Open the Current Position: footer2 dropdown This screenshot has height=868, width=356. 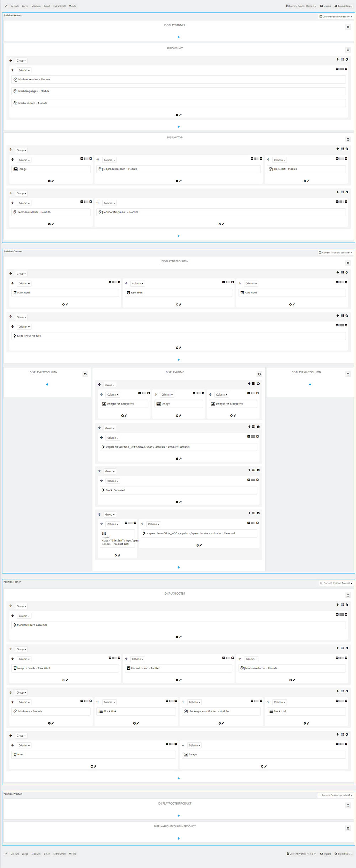coord(336,583)
